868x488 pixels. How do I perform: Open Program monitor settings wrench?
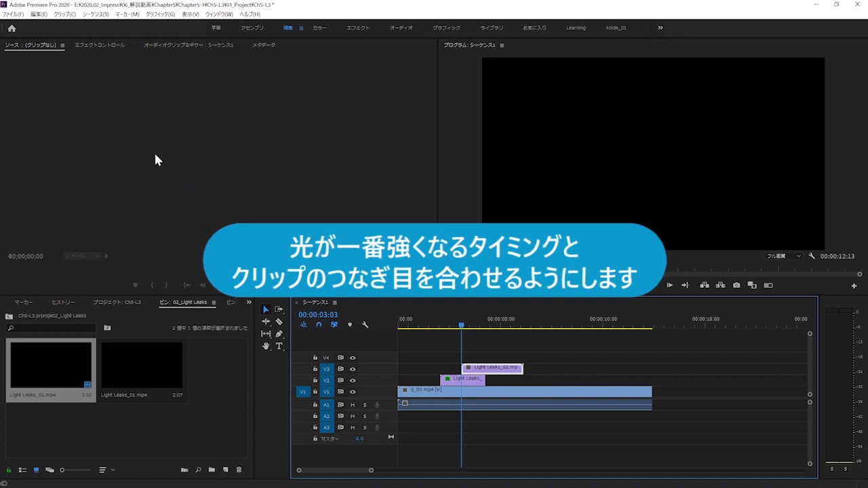(812, 256)
